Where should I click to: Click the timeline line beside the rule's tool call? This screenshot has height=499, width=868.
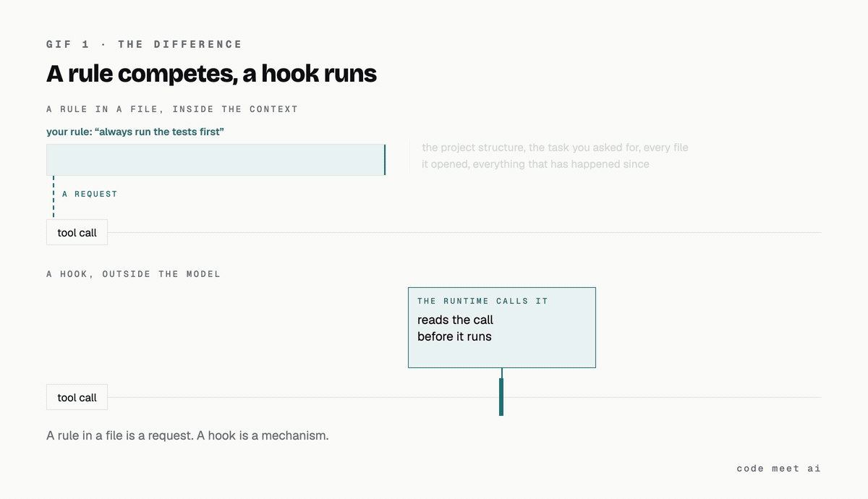pyautogui.click(x=464, y=233)
